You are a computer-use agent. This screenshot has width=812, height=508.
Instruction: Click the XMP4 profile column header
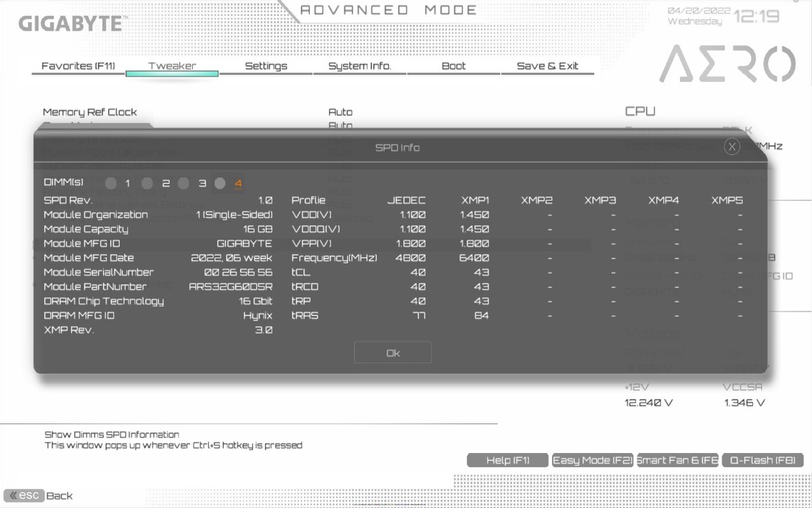664,200
